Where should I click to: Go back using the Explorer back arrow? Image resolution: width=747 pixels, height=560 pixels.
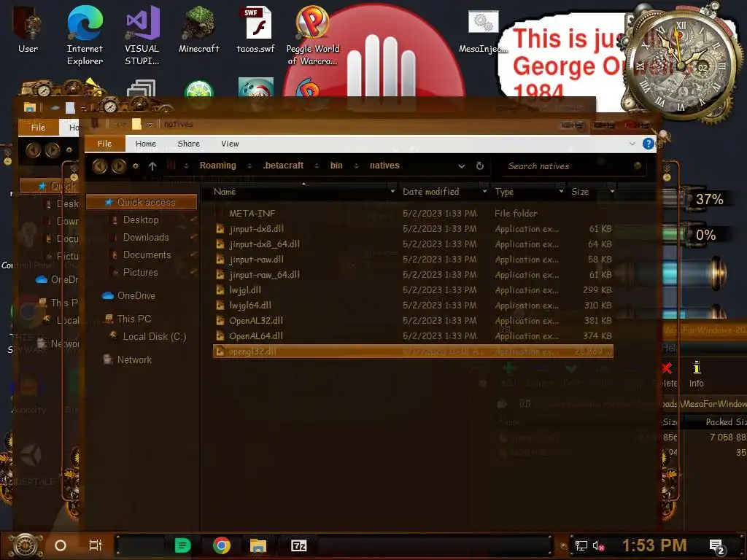(x=99, y=166)
